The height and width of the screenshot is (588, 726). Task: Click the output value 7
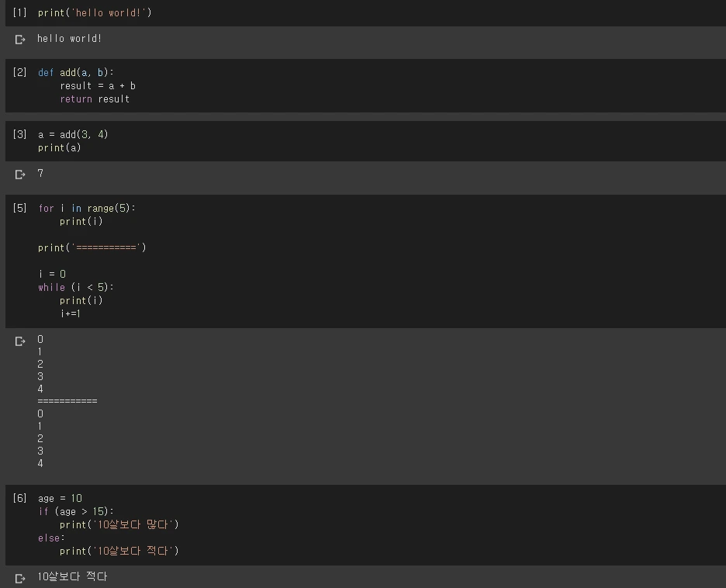pyautogui.click(x=40, y=173)
